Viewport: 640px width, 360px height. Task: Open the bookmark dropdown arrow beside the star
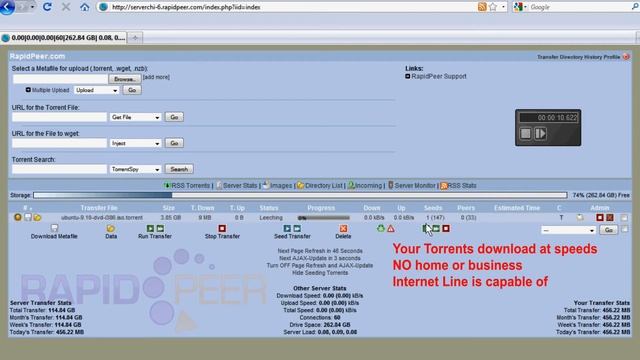[x=503, y=7]
